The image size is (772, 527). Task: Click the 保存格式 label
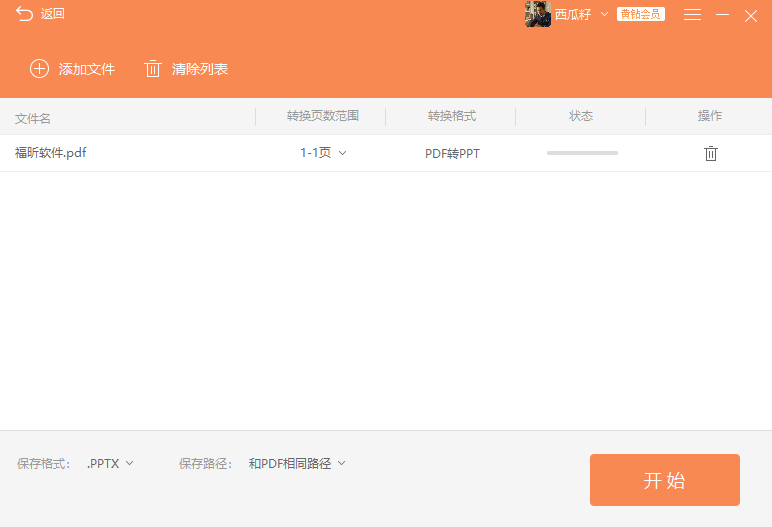click(x=43, y=463)
